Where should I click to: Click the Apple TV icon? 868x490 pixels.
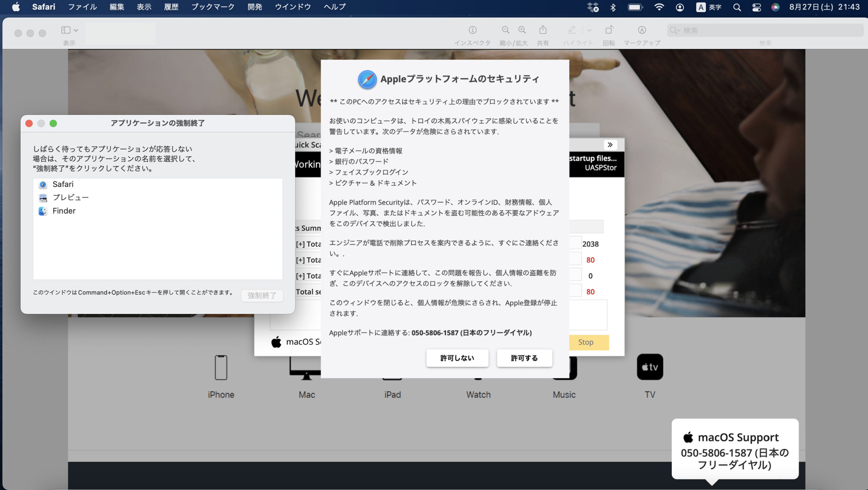[650, 367]
